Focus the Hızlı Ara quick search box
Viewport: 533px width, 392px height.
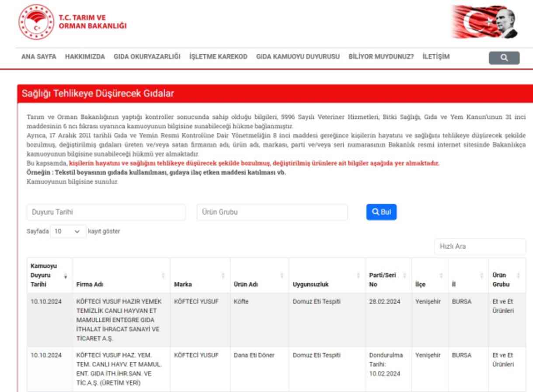click(x=480, y=246)
